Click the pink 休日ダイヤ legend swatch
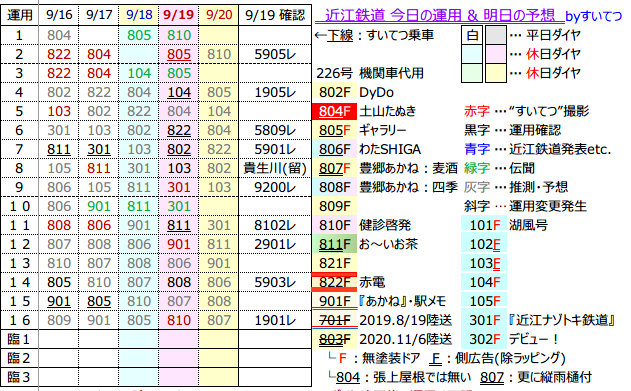The height and width of the screenshot is (391, 631). (496, 54)
